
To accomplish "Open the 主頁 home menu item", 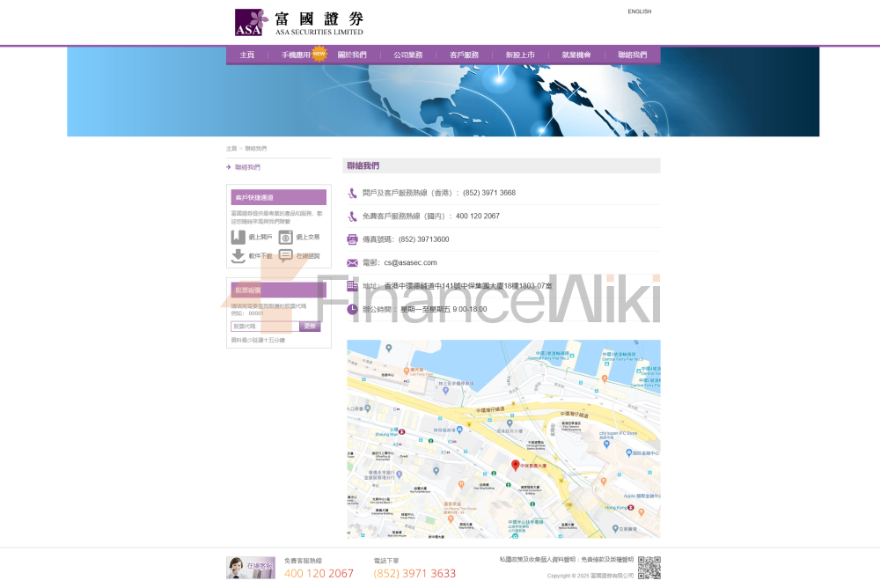I will (x=247, y=55).
